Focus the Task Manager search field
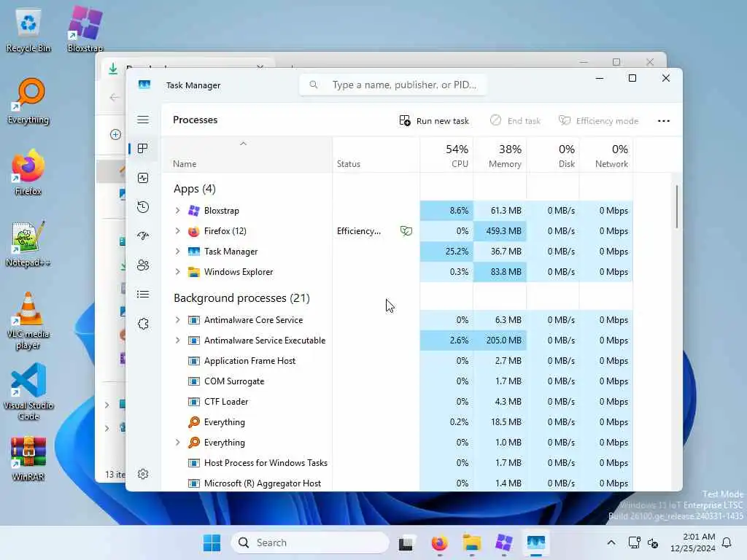The width and height of the screenshot is (747, 560). (x=392, y=85)
